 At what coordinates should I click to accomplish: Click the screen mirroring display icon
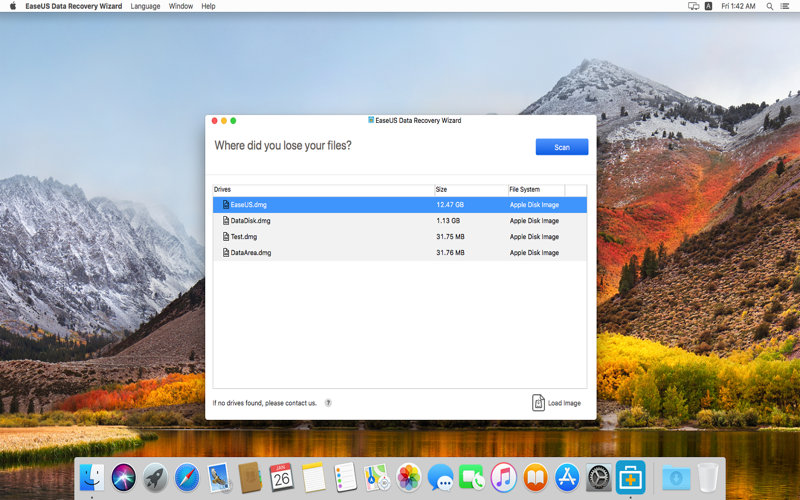pyautogui.click(x=693, y=6)
